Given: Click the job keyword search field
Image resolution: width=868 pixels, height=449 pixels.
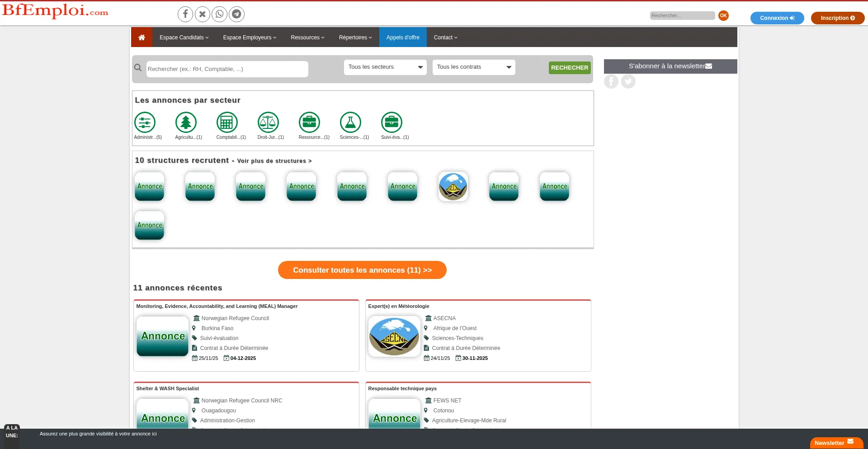Looking at the screenshot, I should pos(227,69).
